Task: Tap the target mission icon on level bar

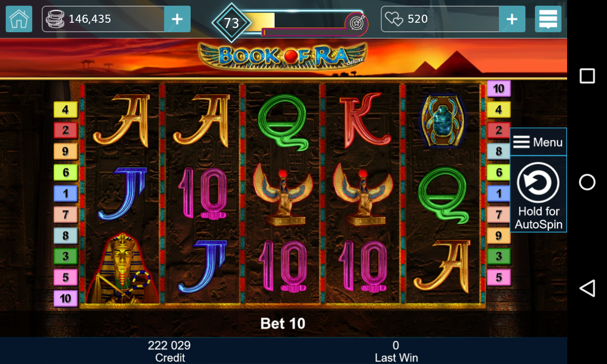Action: click(x=356, y=22)
